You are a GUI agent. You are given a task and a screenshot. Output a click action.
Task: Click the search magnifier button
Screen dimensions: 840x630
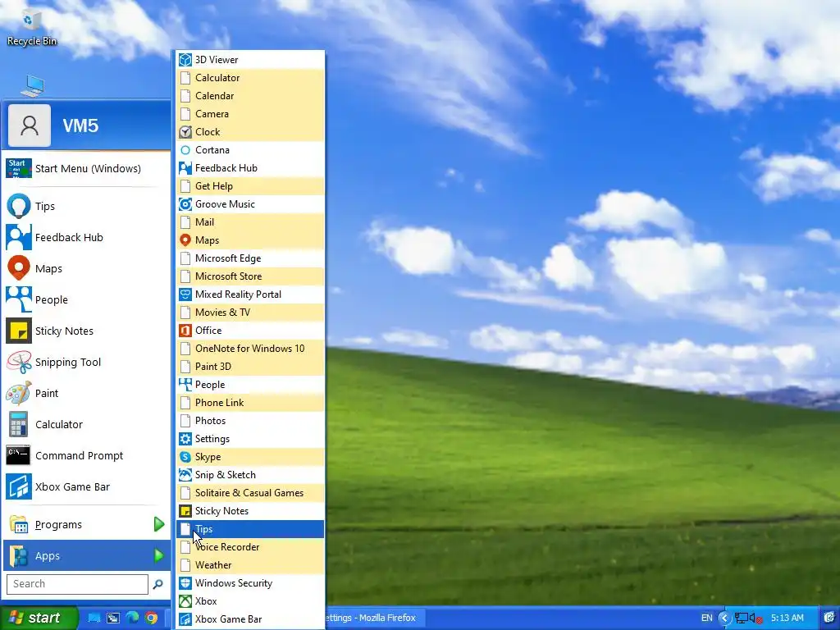[x=158, y=584]
